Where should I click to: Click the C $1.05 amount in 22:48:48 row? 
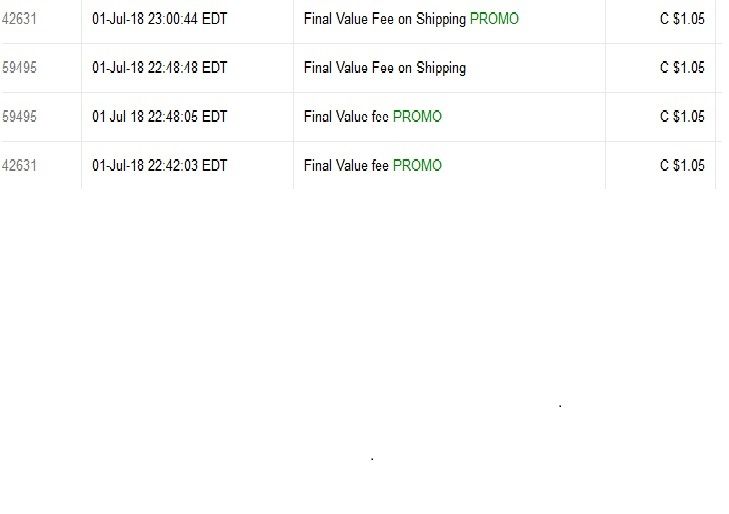point(682,68)
